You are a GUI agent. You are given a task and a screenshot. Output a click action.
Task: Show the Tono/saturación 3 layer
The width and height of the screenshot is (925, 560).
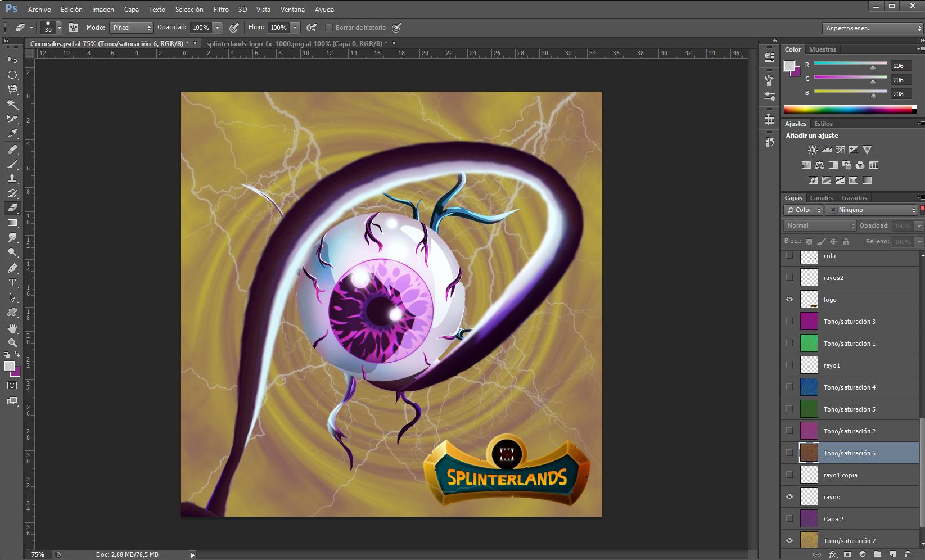click(x=789, y=322)
